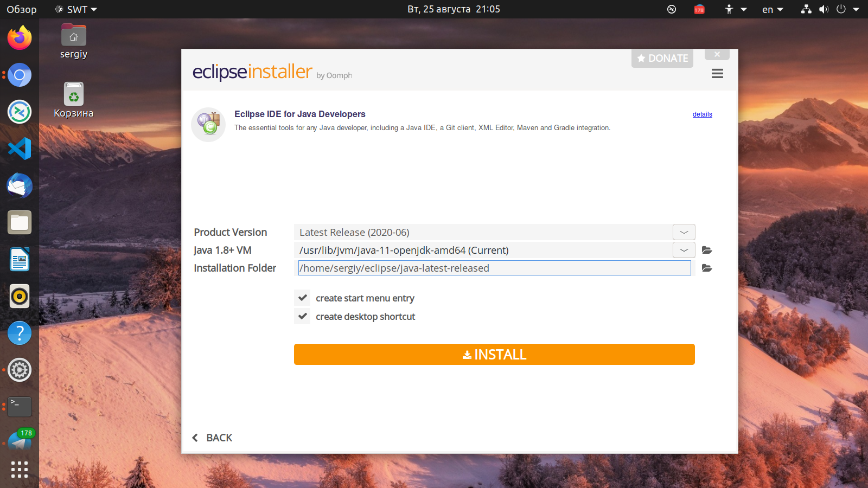
Task: Expand the Product Version dropdown
Action: pyautogui.click(x=684, y=232)
